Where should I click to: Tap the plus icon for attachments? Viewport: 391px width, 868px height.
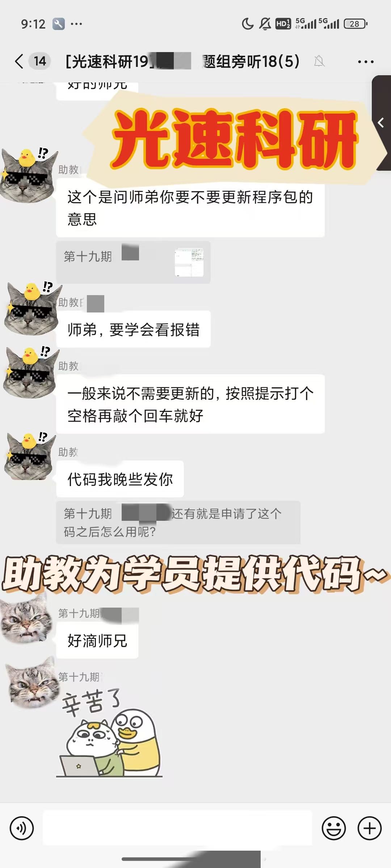click(x=370, y=828)
